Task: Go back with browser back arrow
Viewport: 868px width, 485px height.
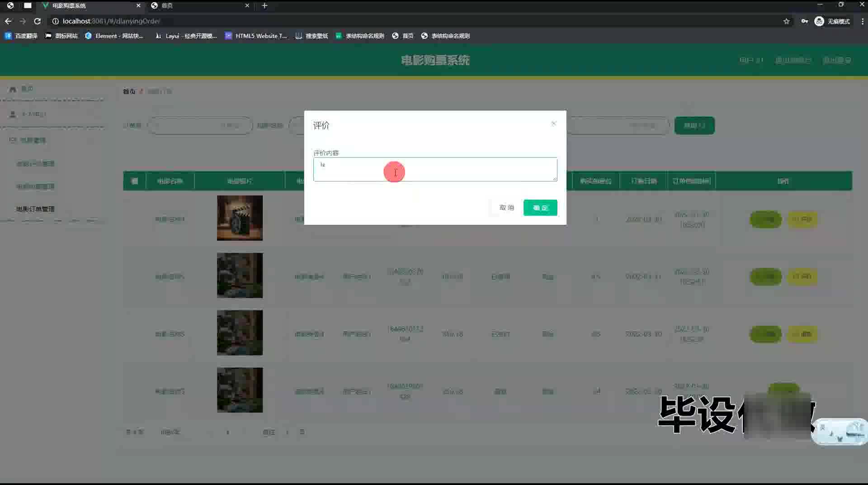Action: (x=8, y=21)
